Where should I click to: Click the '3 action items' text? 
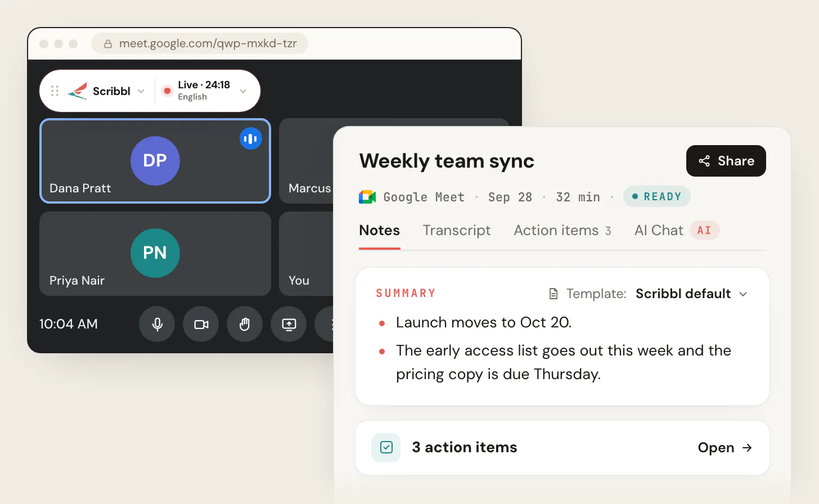tap(465, 447)
